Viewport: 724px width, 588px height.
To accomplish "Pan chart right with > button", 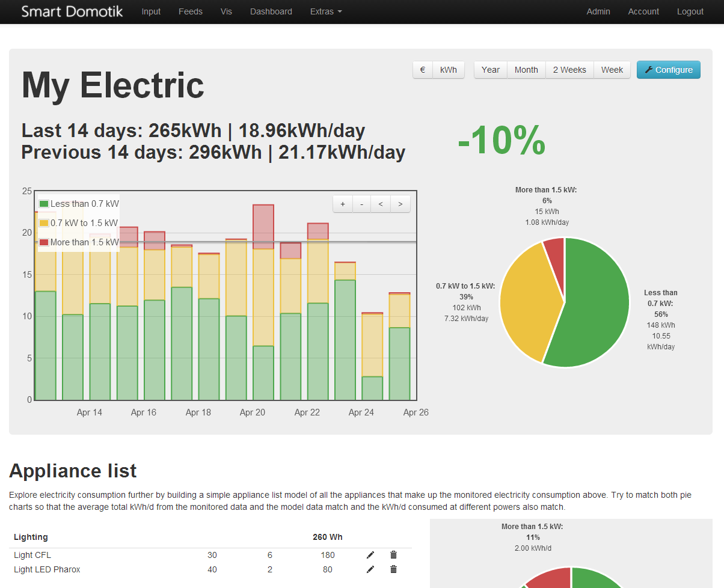I will [x=400, y=204].
